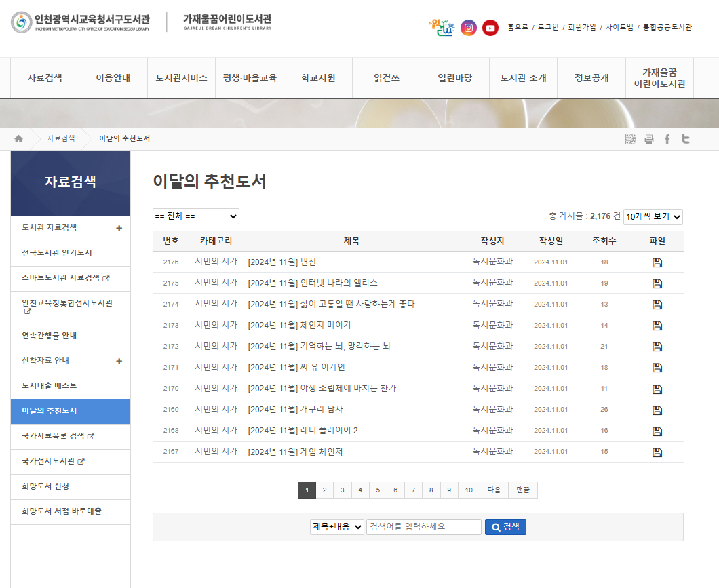The width and height of the screenshot is (719, 588).
Task: Download file attachment for post 2176
Action: 657,262
